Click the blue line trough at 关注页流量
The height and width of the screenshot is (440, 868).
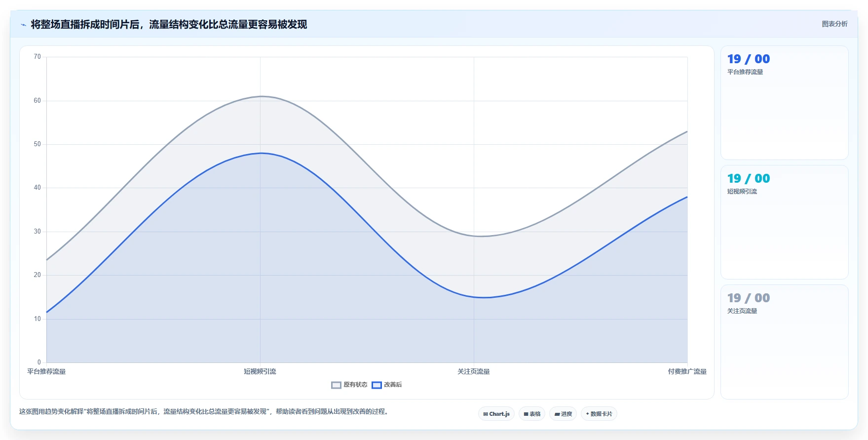(x=474, y=297)
